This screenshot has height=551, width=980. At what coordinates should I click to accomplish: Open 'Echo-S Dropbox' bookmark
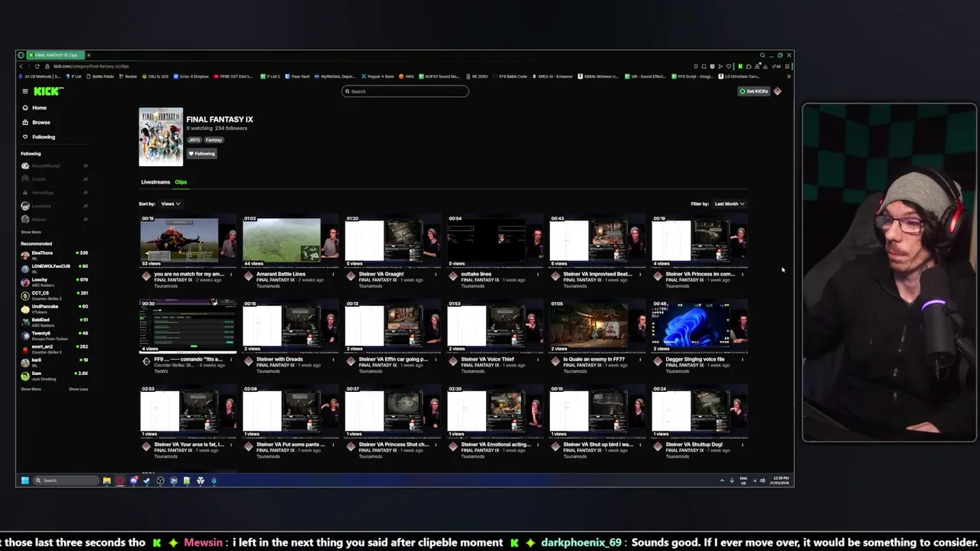coord(191,77)
